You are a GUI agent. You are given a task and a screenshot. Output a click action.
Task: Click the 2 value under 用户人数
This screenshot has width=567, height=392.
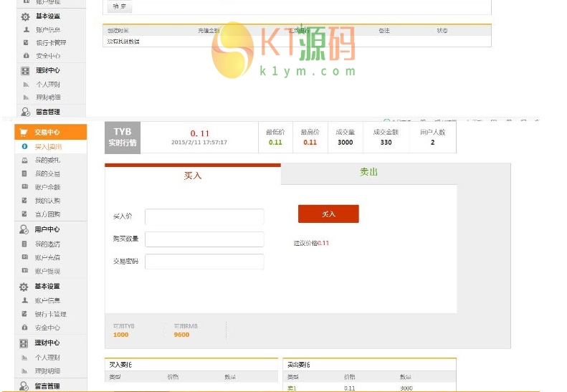click(x=432, y=143)
